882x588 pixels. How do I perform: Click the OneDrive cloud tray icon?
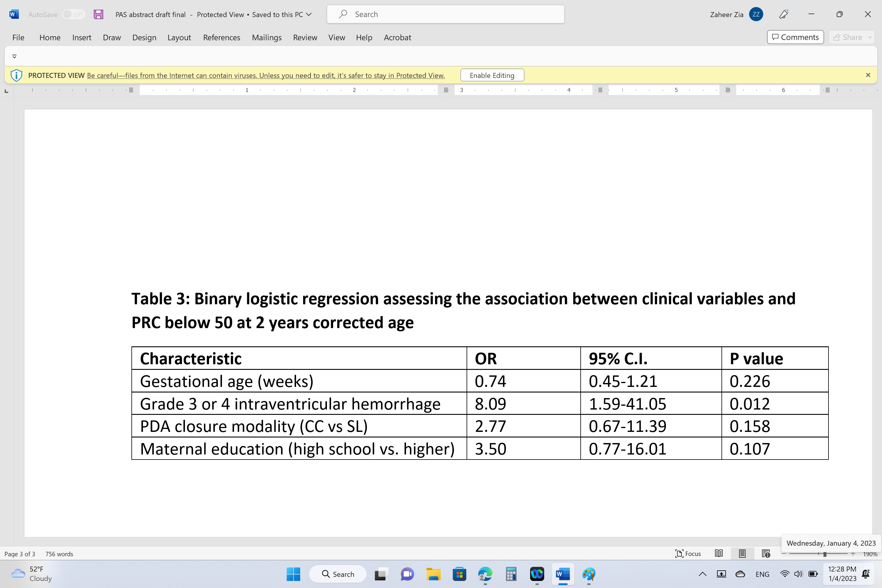740,574
